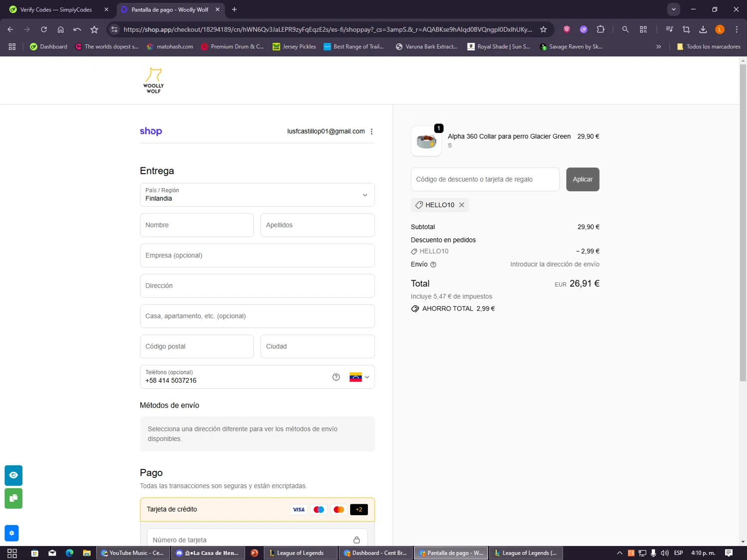Click the Dirección input field

(257, 286)
